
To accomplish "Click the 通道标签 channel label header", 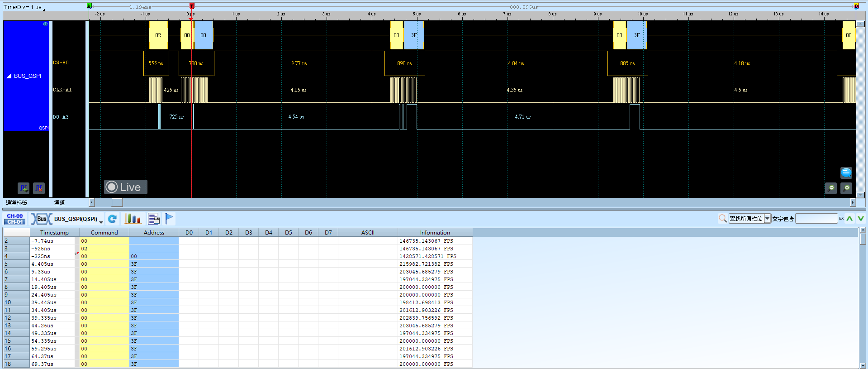I will 16,203.
